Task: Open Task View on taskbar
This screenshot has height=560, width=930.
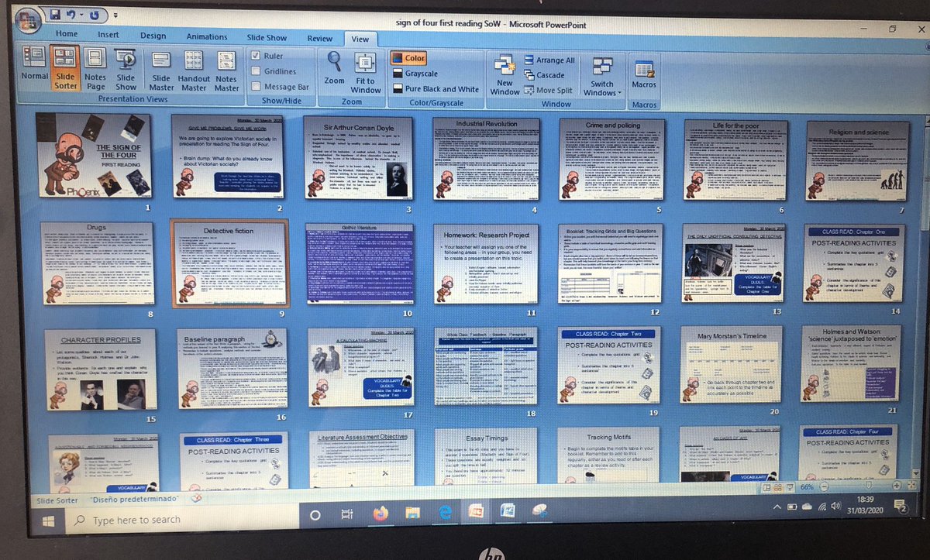Action: 347,514
